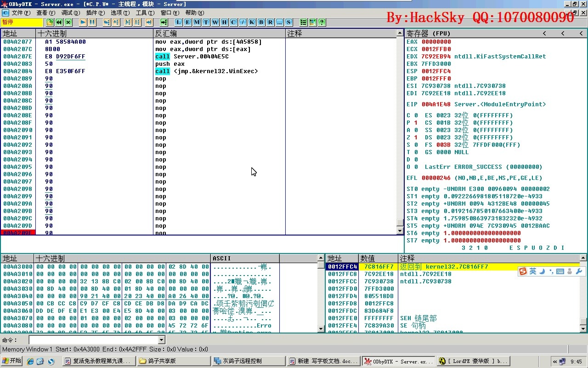Viewport: 588px width, 368px height.
Task: Open the 插件(P) menu
Action: point(95,13)
